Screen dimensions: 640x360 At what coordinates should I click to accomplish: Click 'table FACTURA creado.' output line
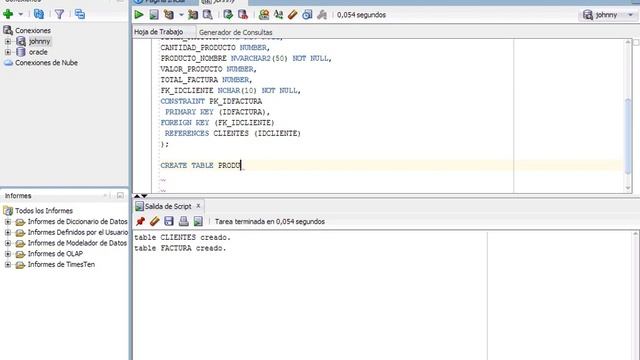click(180, 248)
